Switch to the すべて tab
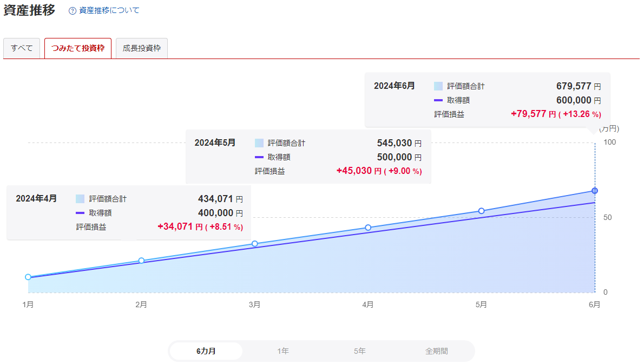 coord(22,48)
